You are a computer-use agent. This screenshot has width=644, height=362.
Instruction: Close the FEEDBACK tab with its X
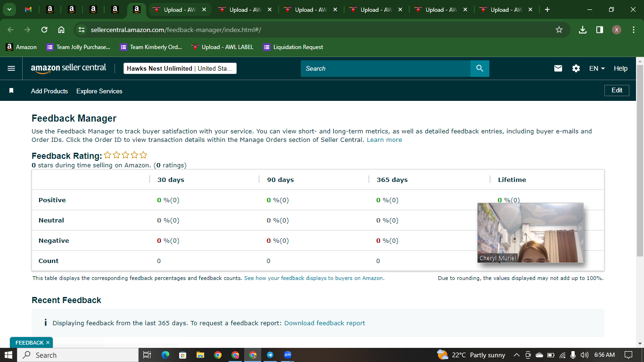point(48,343)
